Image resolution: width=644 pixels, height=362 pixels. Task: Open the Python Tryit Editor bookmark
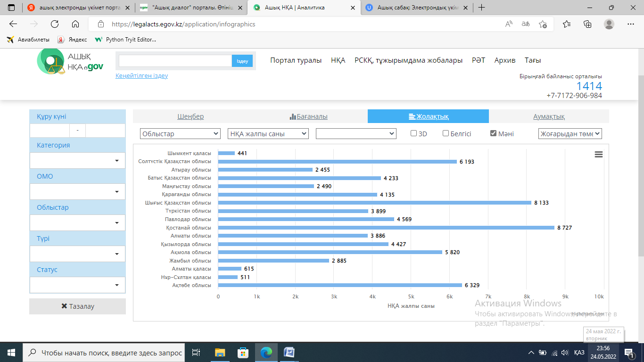pos(125,40)
